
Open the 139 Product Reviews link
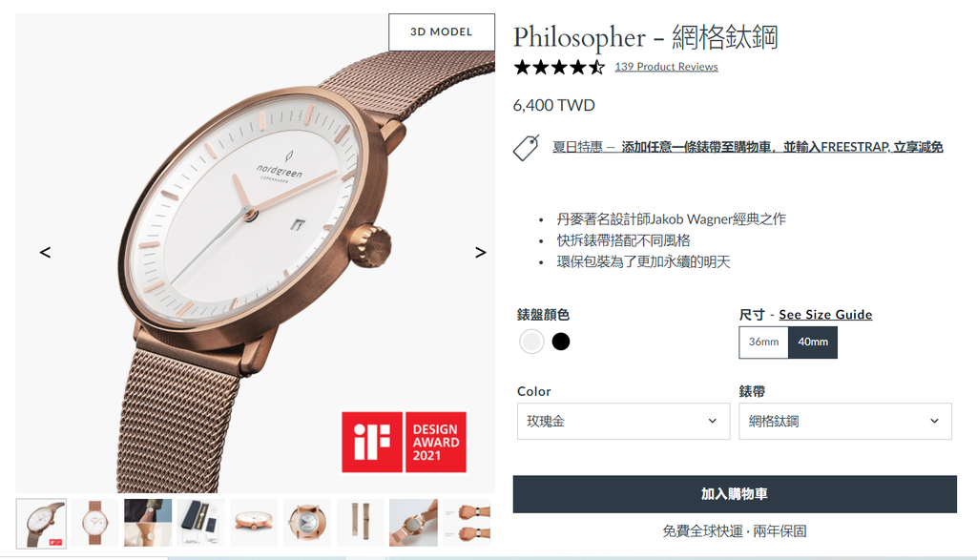[x=666, y=67]
